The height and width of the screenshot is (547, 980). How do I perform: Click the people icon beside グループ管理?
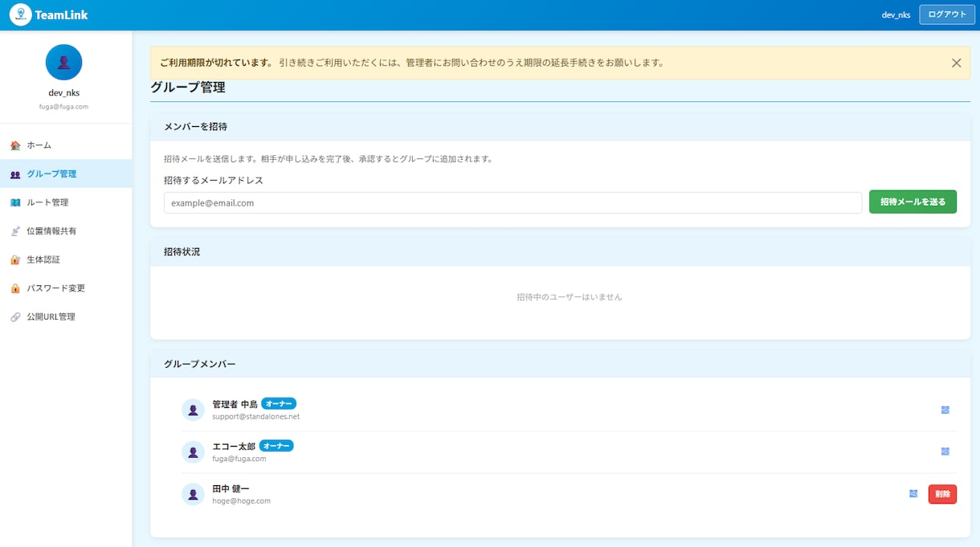[15, 174]
